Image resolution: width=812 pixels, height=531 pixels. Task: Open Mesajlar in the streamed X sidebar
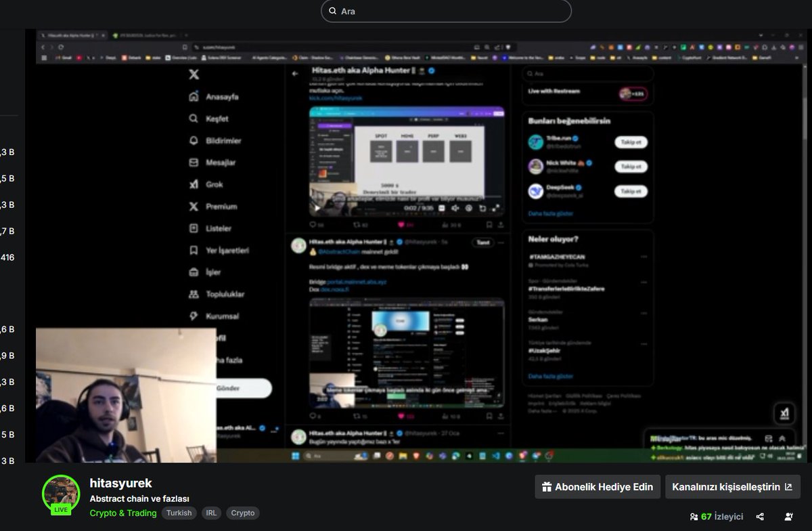212,163
